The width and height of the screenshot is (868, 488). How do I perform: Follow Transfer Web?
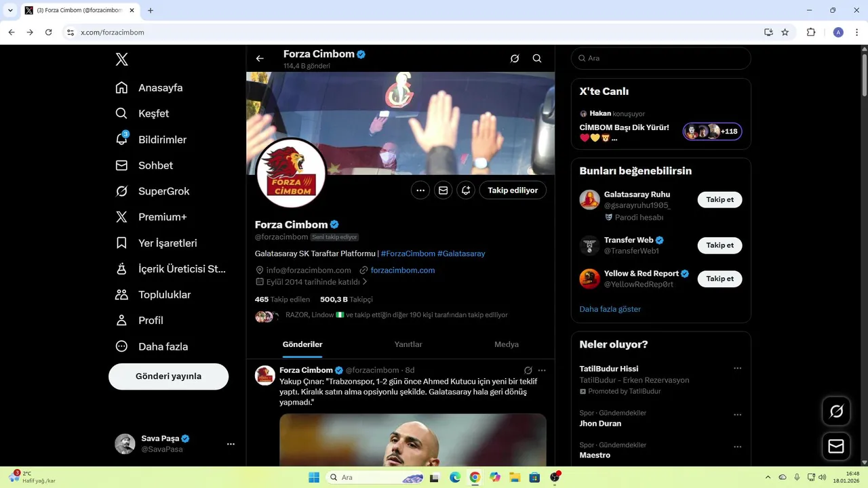click(x=720, y=245)
